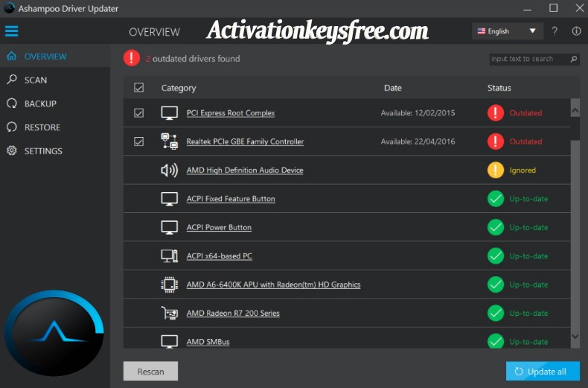Click the 'Ignored' status label
This screenshot has height=388, width=588.
point(523,171)
